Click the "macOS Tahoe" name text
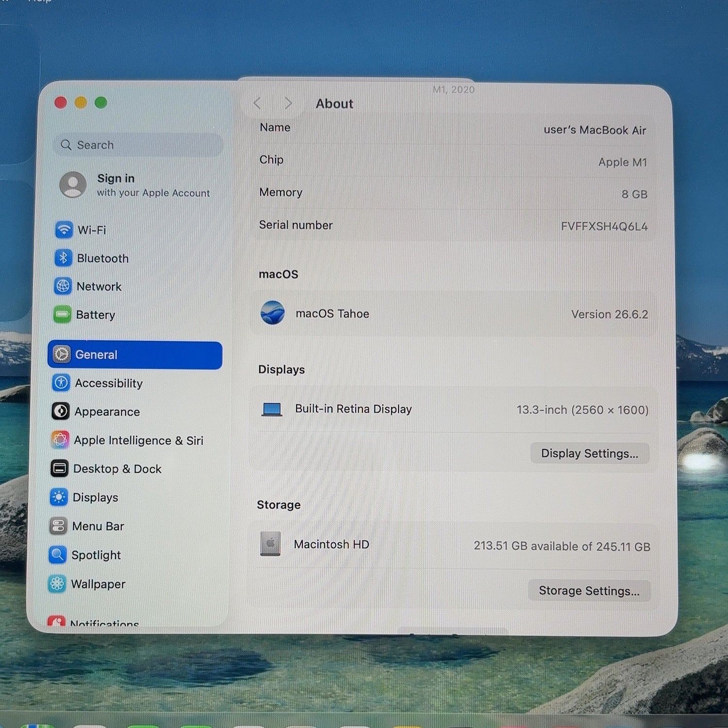Screen dimensions: 728x728 (332, 314)
